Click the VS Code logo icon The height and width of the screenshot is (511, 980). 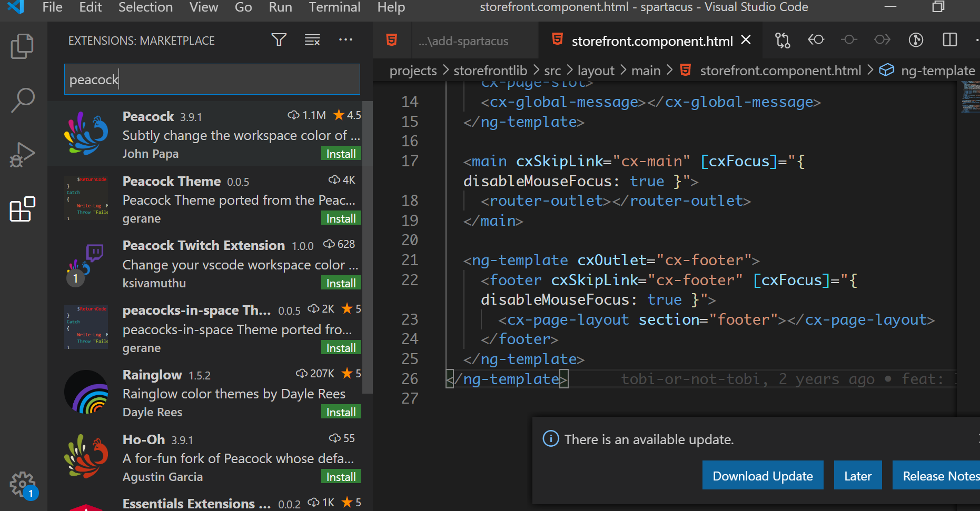pos(16,7)
